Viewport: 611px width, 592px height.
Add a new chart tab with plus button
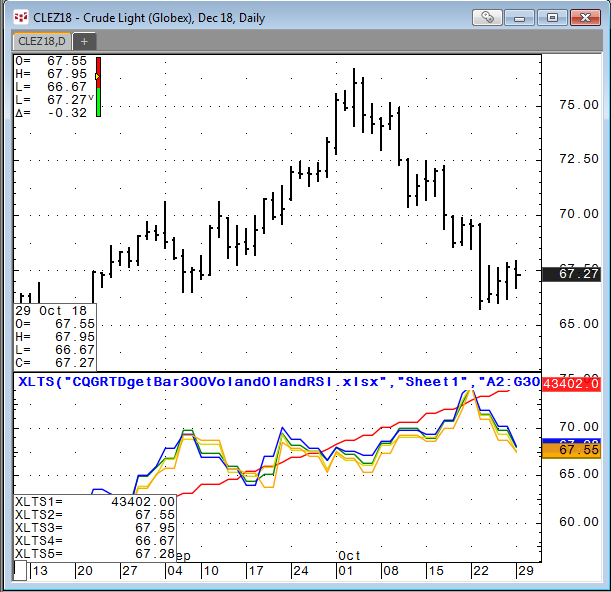tap(85, 41)
